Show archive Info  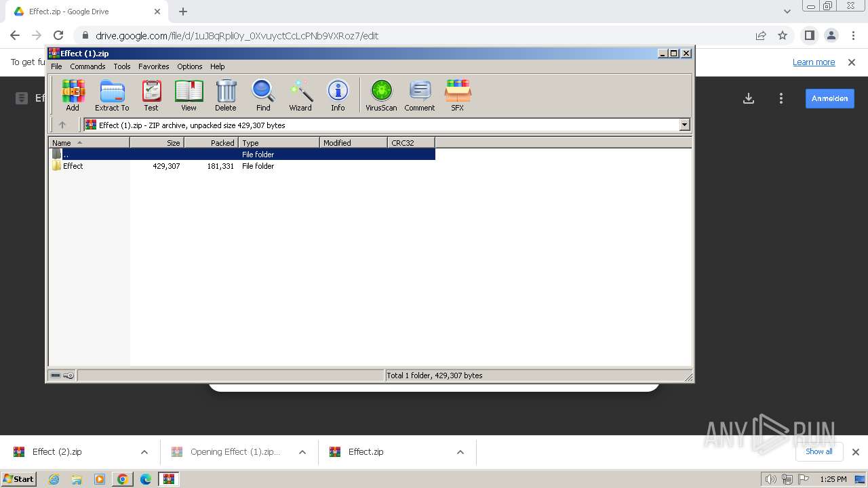coord(338,95)
